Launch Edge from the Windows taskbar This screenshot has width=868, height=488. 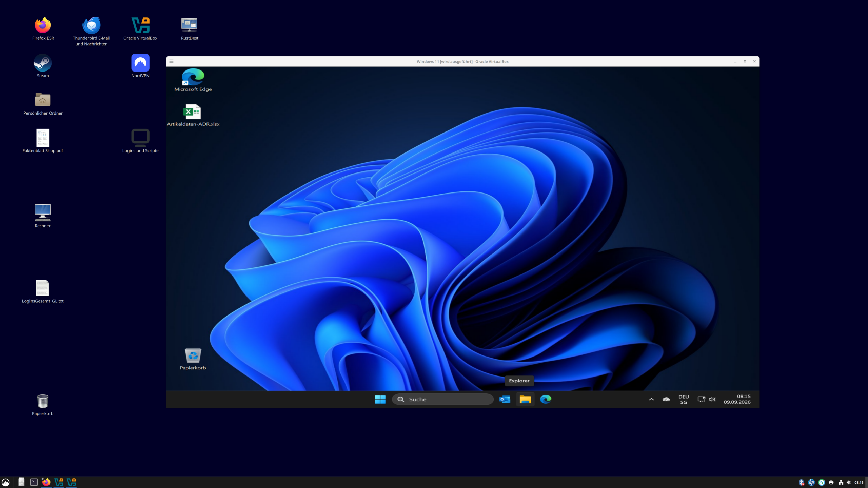[546, 399]
